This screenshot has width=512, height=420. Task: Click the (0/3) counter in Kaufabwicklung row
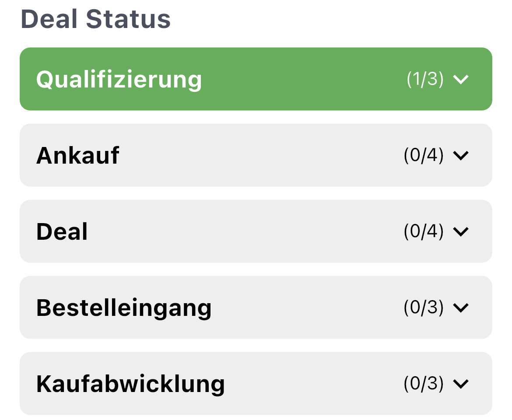[424, 384]
